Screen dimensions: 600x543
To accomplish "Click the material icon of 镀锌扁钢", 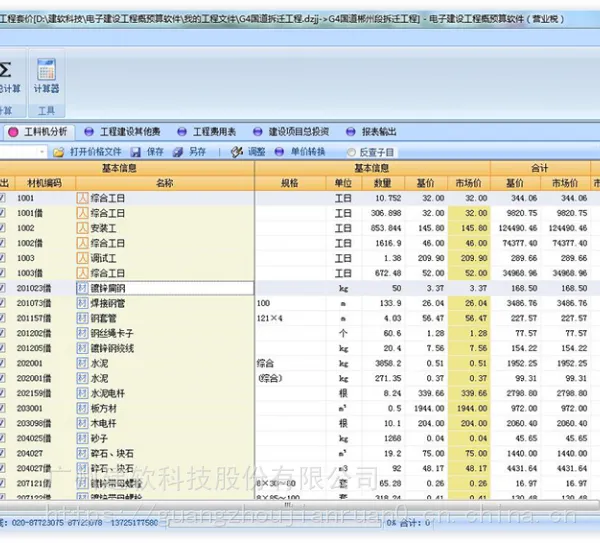I will click(82, 288).
